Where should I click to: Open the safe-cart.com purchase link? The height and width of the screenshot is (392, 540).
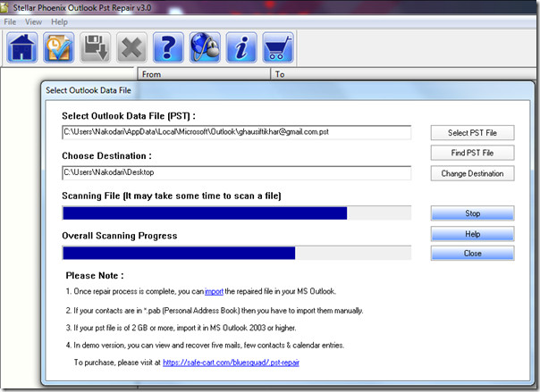pos(231,363)
